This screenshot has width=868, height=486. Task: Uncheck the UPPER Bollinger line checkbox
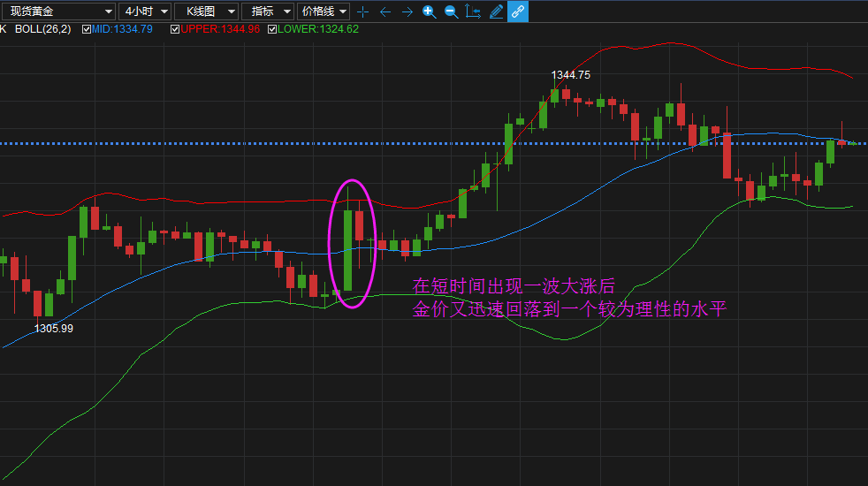(175, 29)
